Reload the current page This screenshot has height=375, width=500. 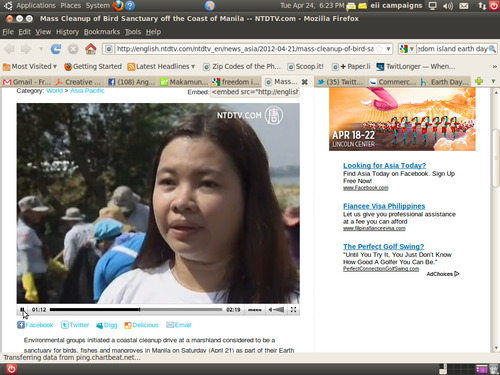pos(56,49)
